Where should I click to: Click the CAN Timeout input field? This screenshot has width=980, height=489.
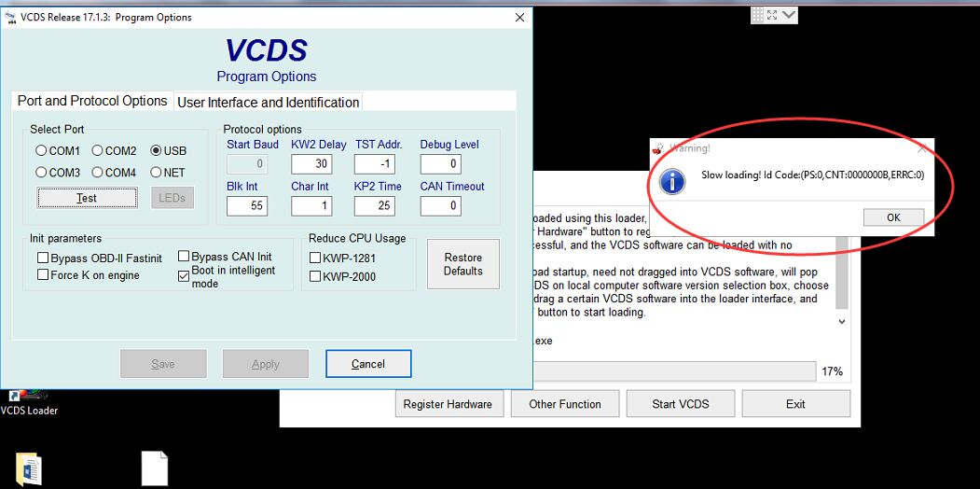(441, 205)
